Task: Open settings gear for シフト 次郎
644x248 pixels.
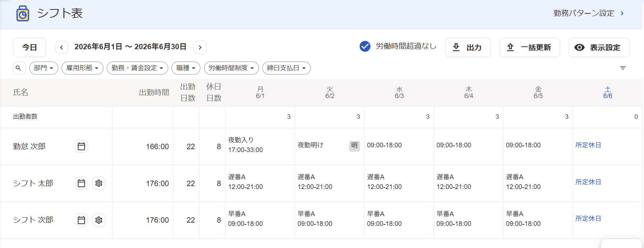Action: click(99, 220)
